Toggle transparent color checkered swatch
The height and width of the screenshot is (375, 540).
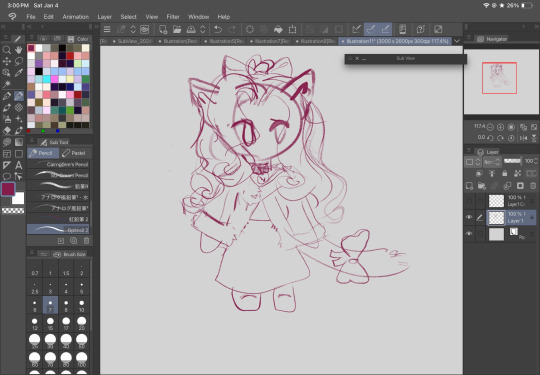(x=13, y=211)
